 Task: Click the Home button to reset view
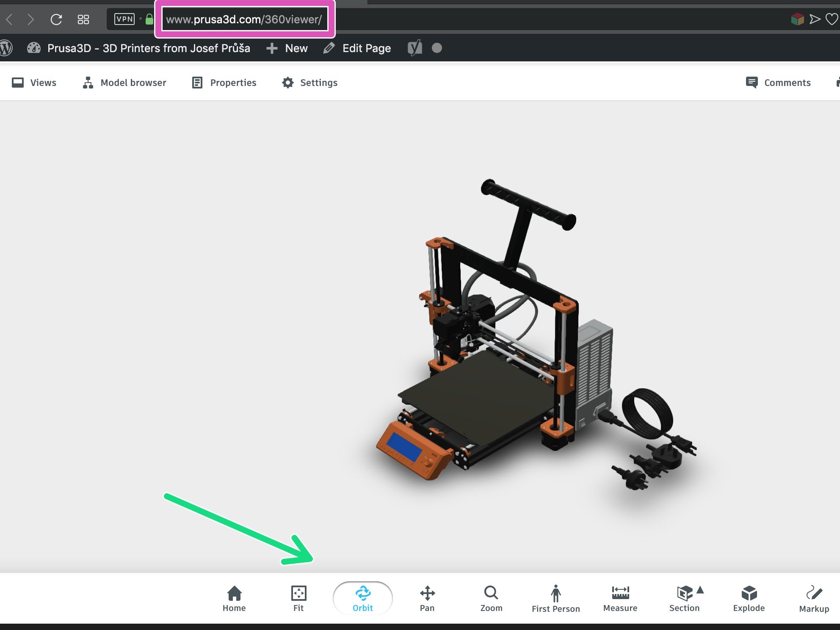[233, 597]
